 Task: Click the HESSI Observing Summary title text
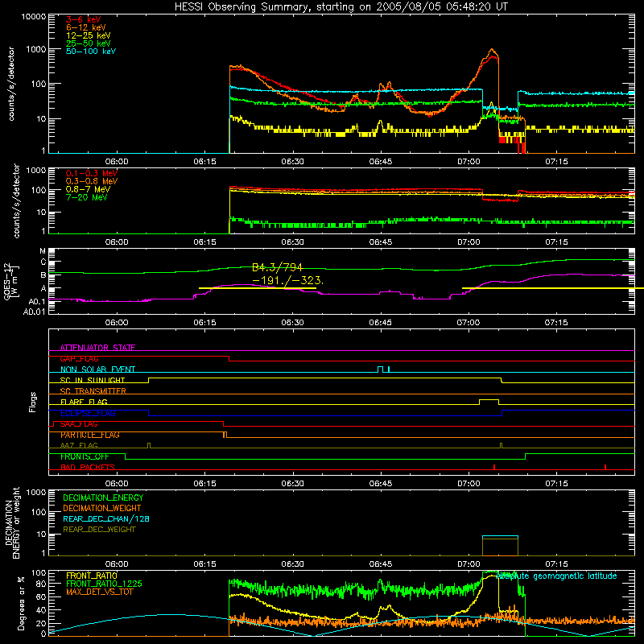tap(341, 6)
